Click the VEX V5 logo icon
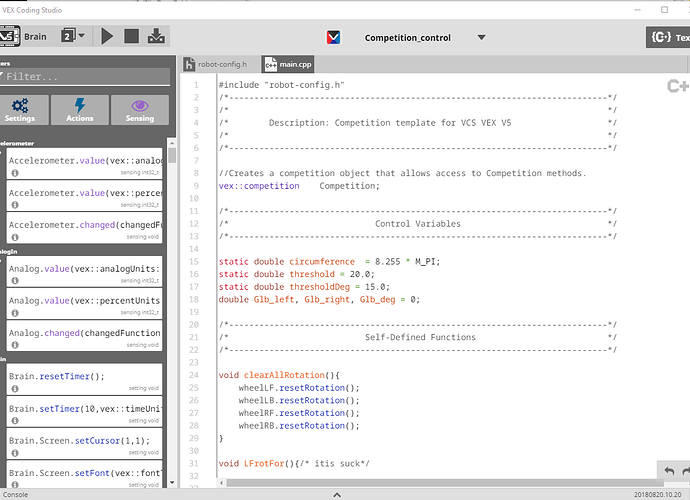The image size is (690, 500). point(334,37)
